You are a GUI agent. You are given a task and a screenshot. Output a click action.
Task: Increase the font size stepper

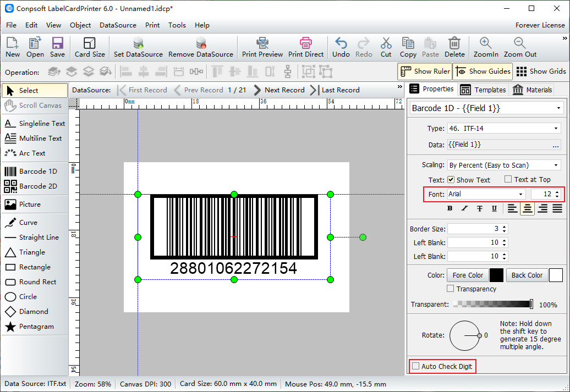tap(557, 192)
